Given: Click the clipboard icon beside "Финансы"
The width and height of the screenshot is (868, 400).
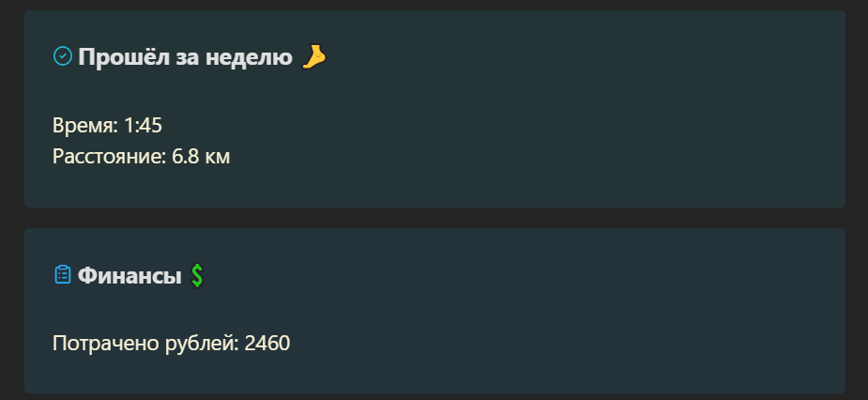Looking at the screenshot, I should (63, 274).
